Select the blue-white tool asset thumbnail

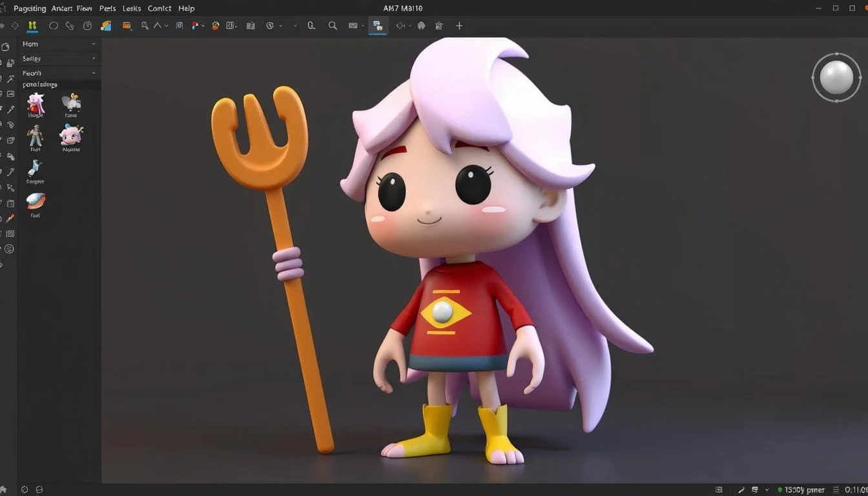35,169
